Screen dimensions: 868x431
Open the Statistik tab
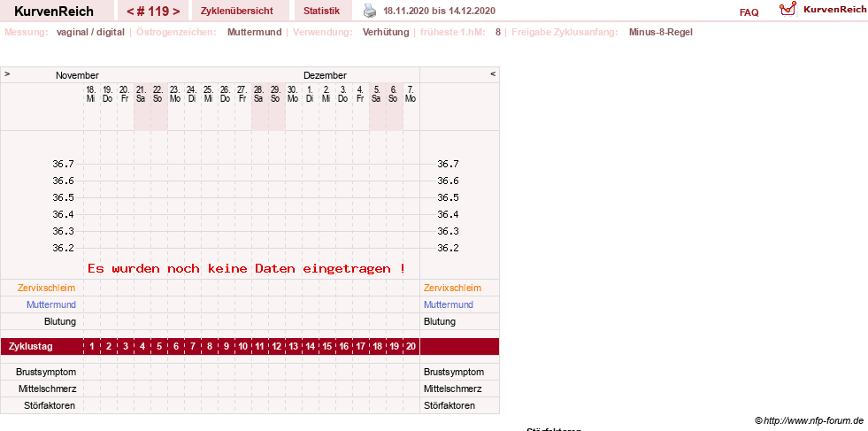321,11
